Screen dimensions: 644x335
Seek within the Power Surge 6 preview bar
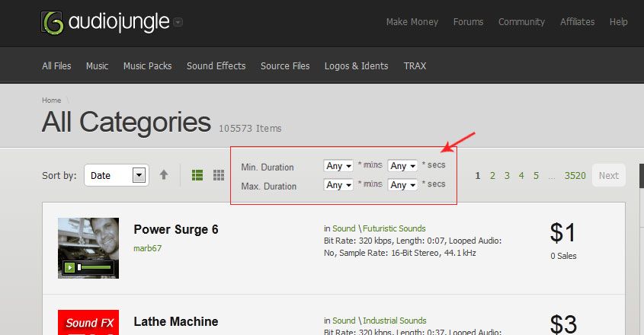[95, 268]
